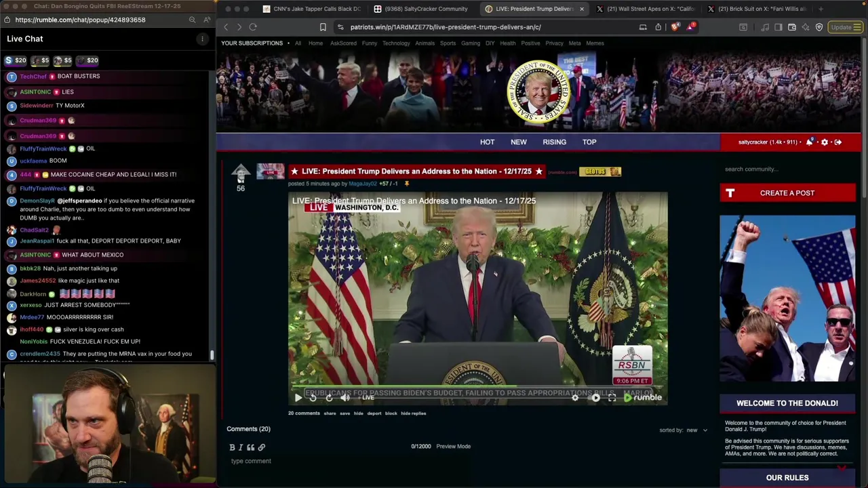Open the first $20 rant in chat
The height and width of the screenshot is (488, 868).
pos(15,60)
